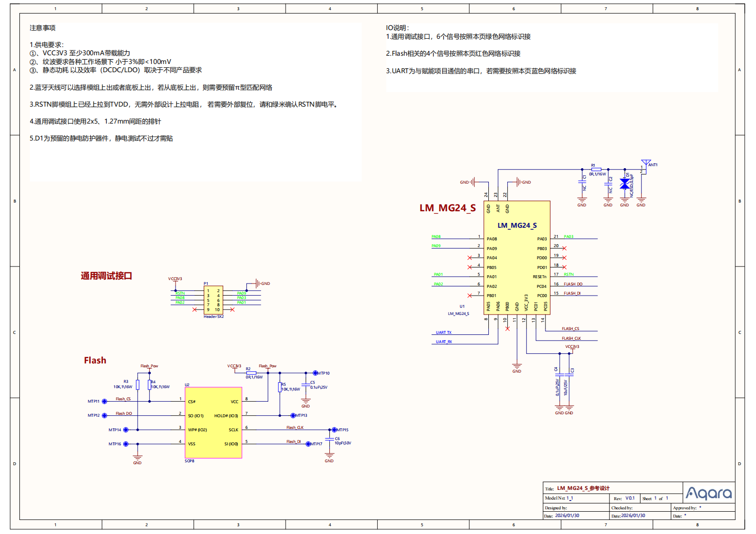Click the GND symbol under capacitor C6
This screenshot has height=534, width=756.
point(329,458)
